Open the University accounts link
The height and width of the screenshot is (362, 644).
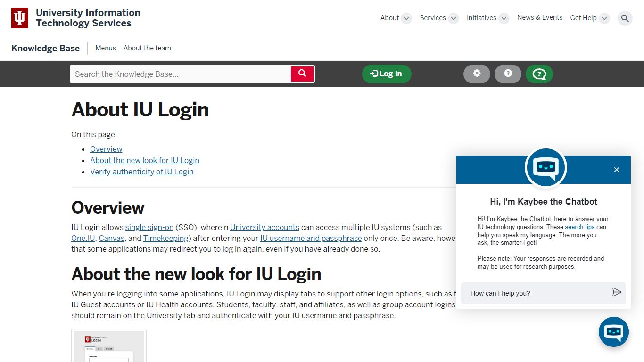pyautogui.click(x=264, y=227)
